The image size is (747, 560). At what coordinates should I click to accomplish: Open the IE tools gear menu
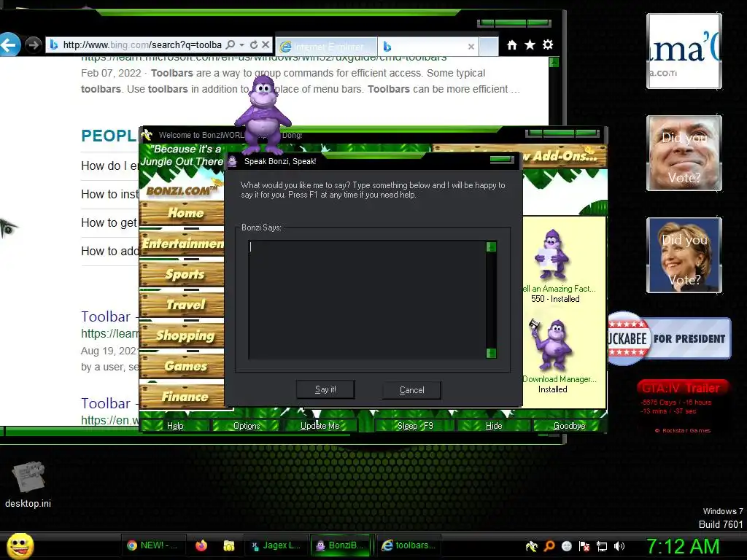click(548, 44)
